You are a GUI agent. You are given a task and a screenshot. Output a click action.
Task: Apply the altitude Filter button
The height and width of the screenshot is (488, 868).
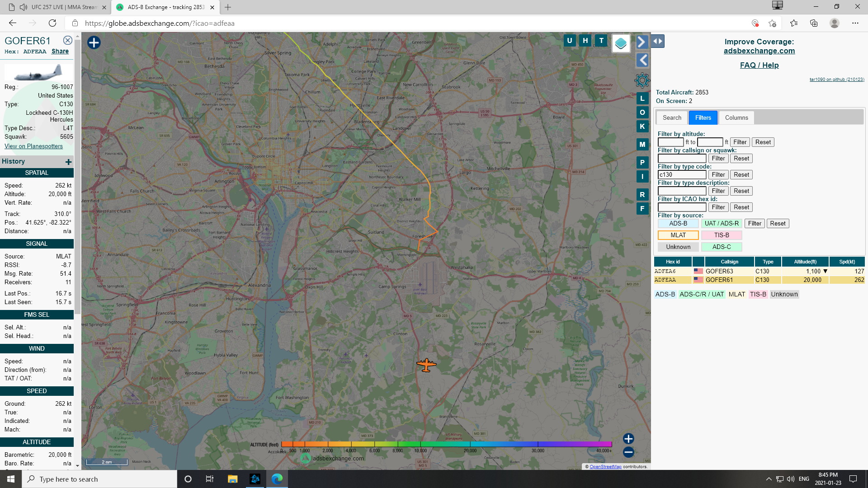pyautogui.click(x=740, y=142)
